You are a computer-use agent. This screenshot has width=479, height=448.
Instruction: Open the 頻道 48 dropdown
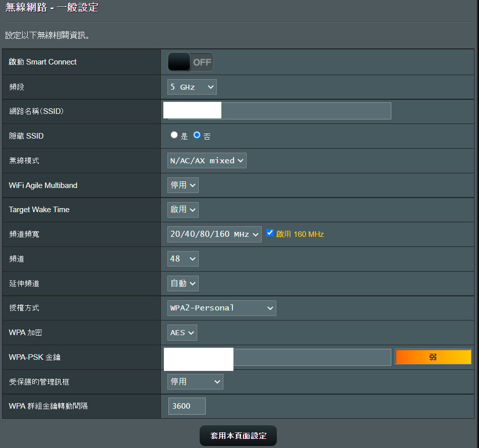coord(183,259)
